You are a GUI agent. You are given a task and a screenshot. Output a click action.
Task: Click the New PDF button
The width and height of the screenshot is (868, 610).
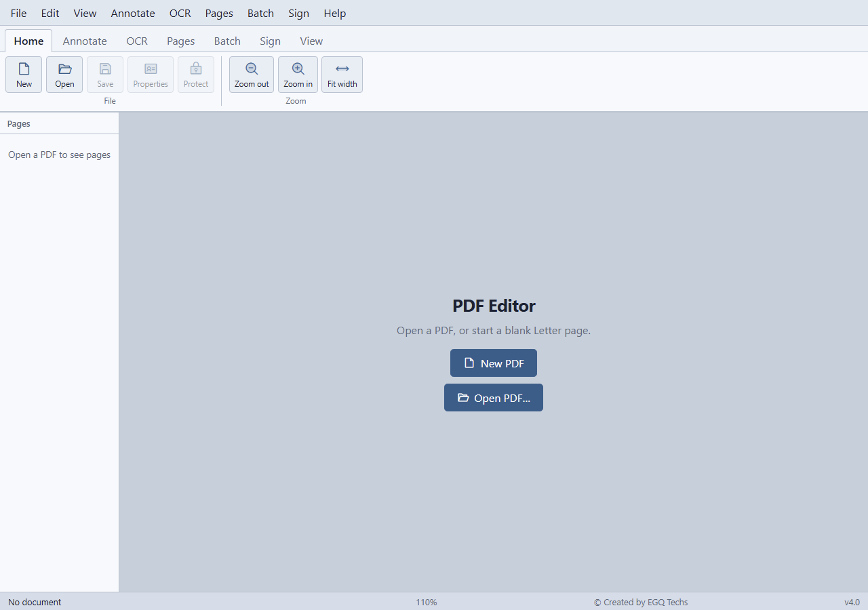coord(494,363)
